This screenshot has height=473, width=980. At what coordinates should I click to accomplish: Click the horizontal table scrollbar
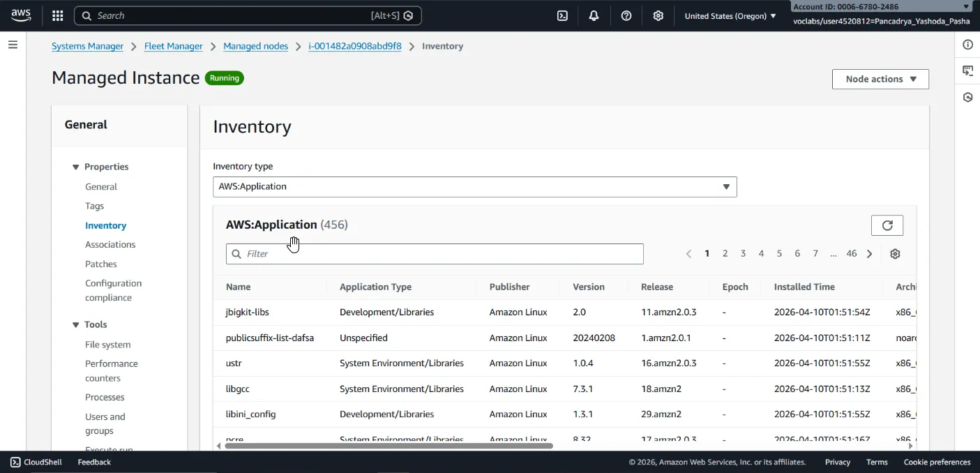(x=389, y=445)
